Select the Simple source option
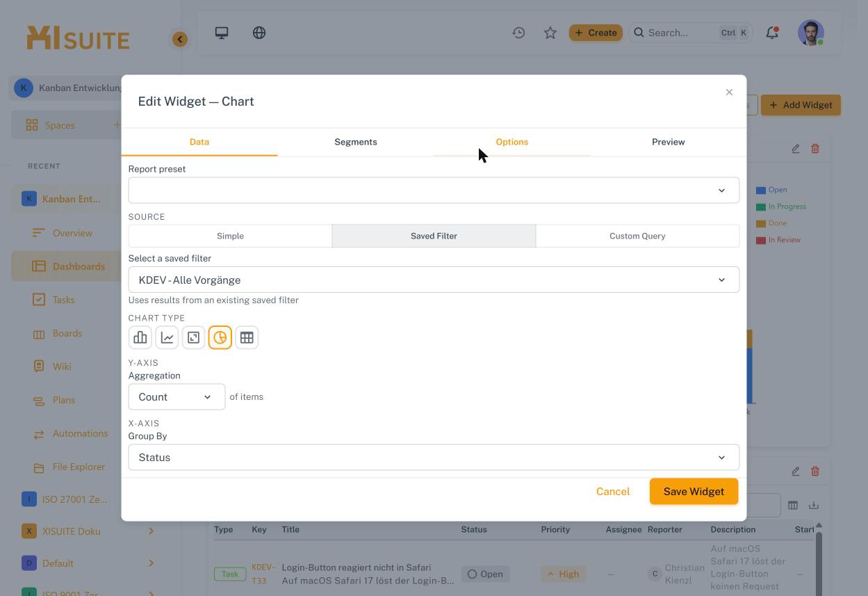The width and height of the screenshot is (868, 596). [x=230, y=236]
